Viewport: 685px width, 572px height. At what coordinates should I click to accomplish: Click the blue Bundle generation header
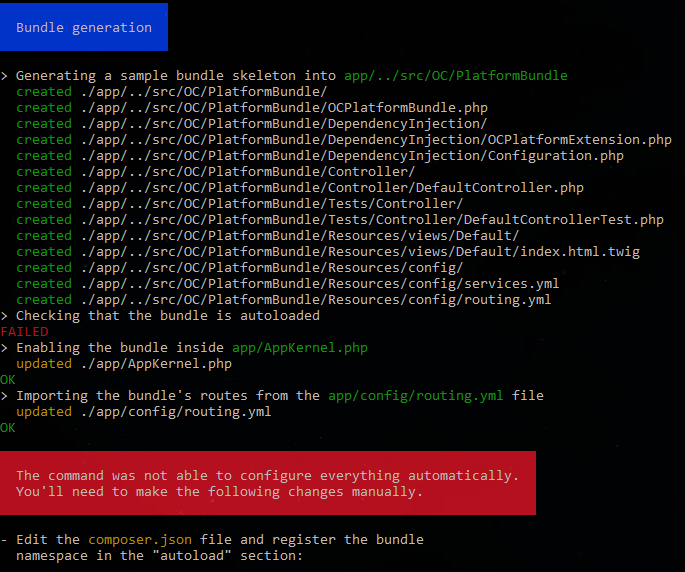tap(84, 27)
